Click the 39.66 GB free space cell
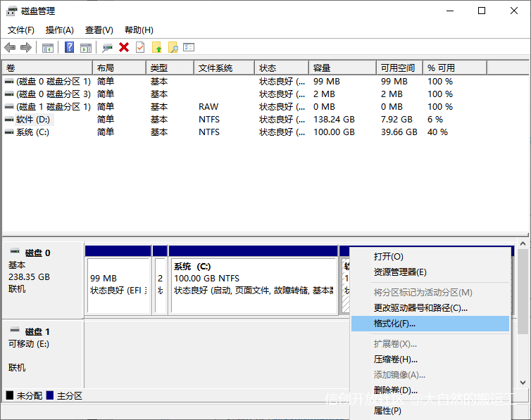Image resolution: width=531 pixels, height=420 pixels. tap(399, 132)
